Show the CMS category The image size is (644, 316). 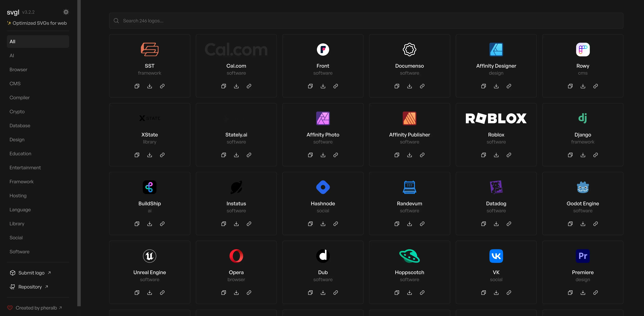tap(38, 83)
